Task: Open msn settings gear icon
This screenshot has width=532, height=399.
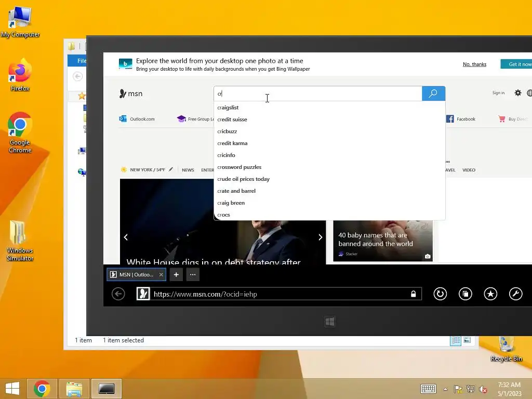Action: (518, 92)
